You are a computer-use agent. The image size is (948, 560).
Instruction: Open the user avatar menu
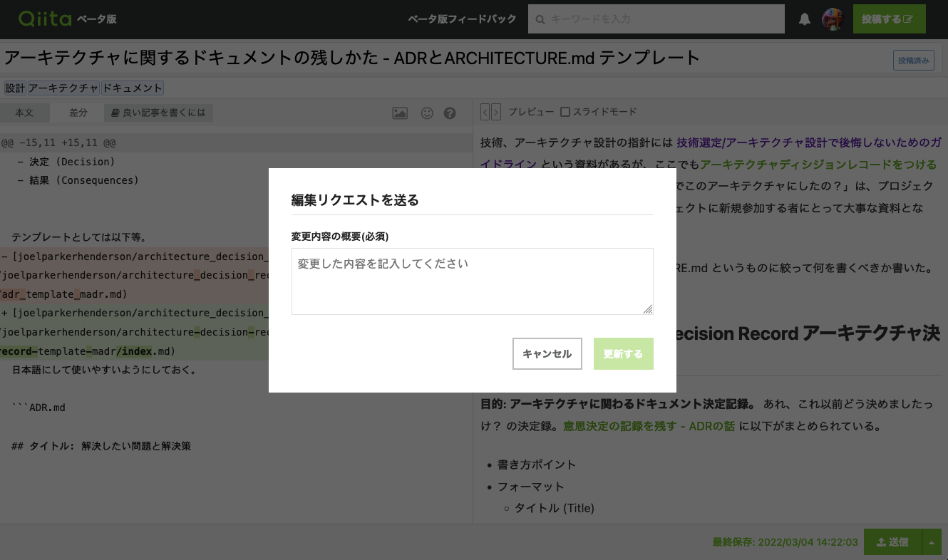point(833,19)
